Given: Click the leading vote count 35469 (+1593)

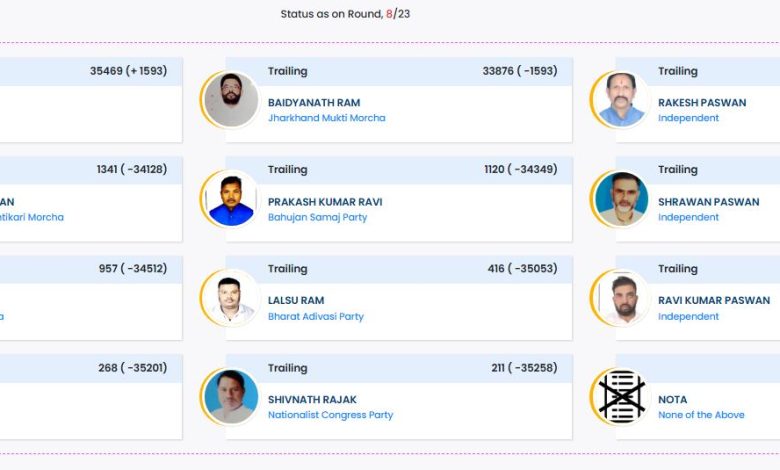Looking at the screenshot, I should coord(128,71).
